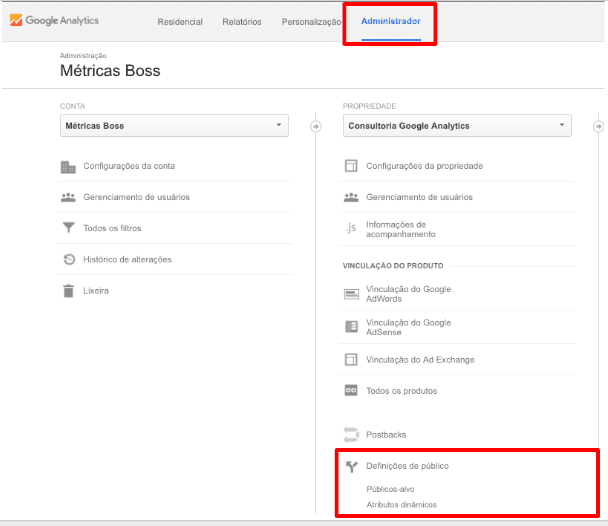The width and height of the screenshot is (608, 526).
Task: Click the users icon in the Propriedade column
Action: [x=351, y=197]
